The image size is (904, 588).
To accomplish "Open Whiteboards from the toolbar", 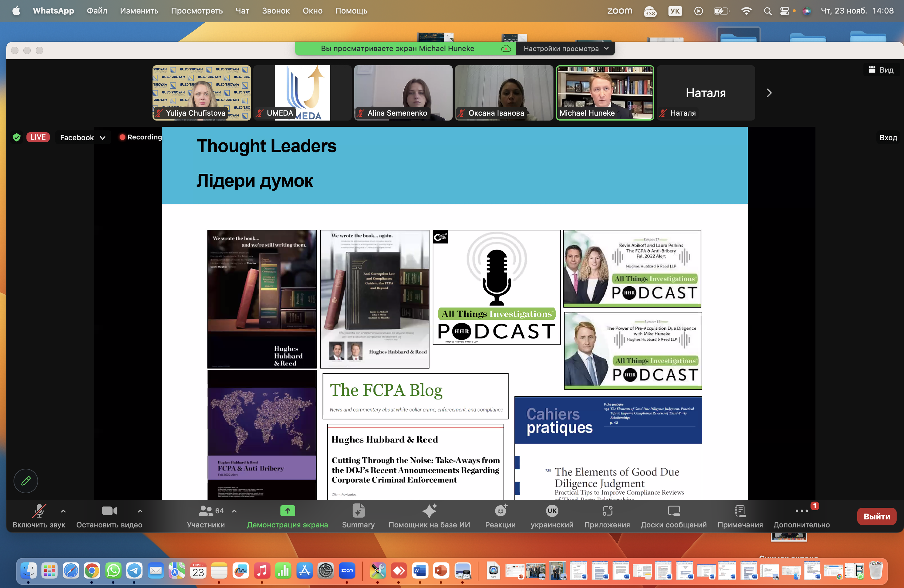I will (674, 516).
